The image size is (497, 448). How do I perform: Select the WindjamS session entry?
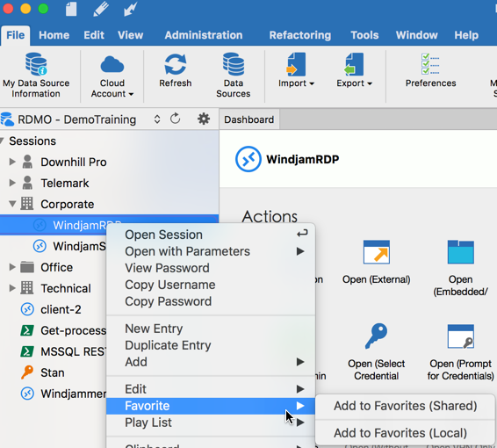69,246
